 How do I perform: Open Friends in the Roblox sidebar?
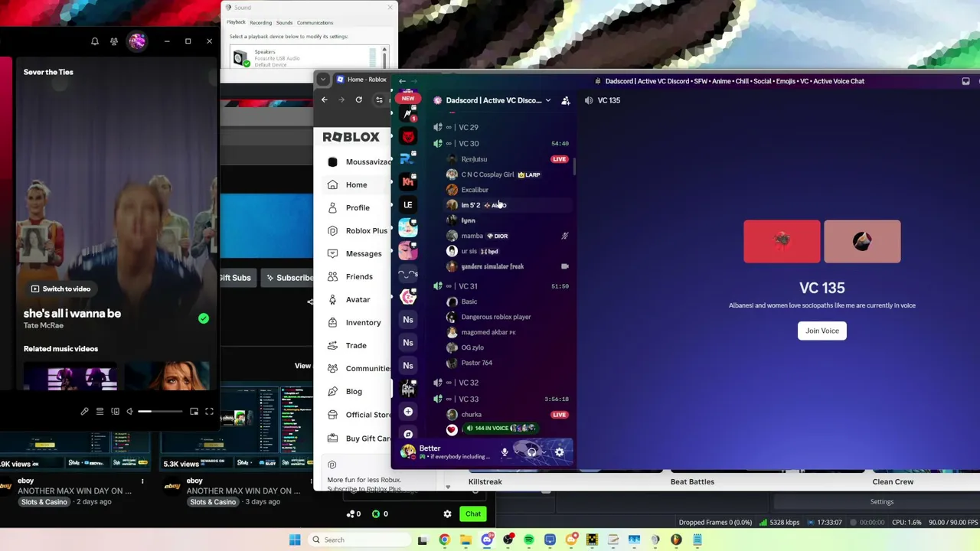point(358,276)
